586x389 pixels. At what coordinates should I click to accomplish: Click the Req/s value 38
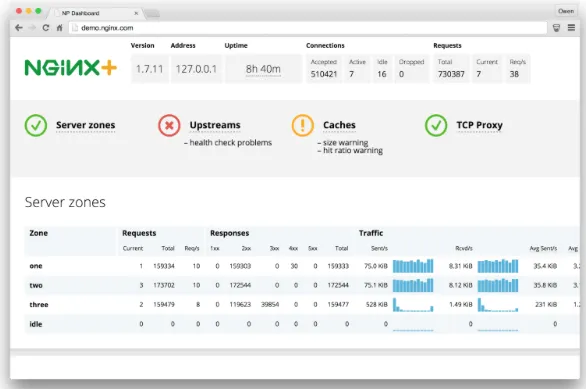click(x=514, y=74)
